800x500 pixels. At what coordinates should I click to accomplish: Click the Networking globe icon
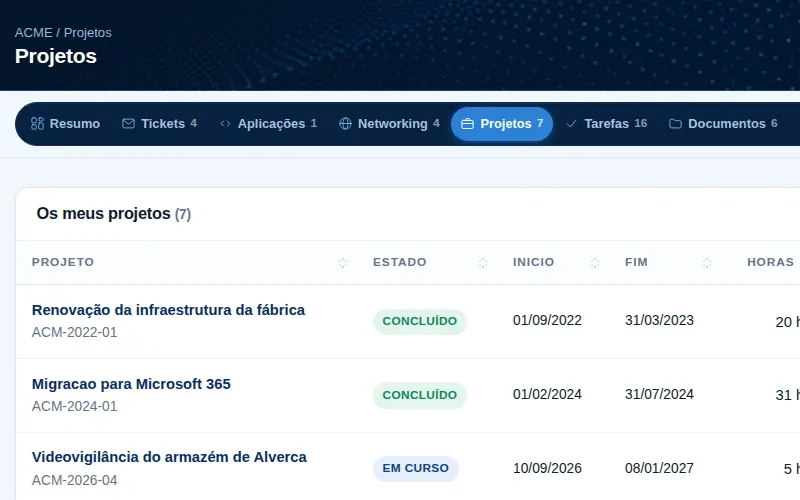pyautogui.click(x=345, y=123)
